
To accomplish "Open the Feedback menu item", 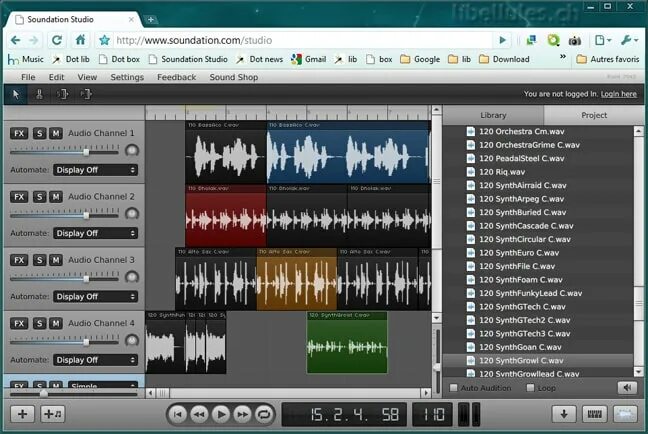I will point(176,77).
